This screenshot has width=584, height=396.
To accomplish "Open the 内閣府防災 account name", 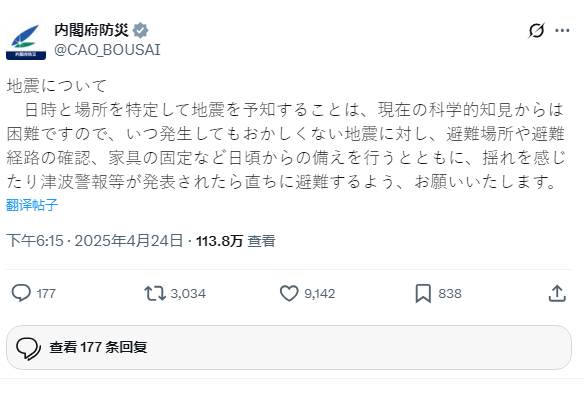I will pos(92,30).
